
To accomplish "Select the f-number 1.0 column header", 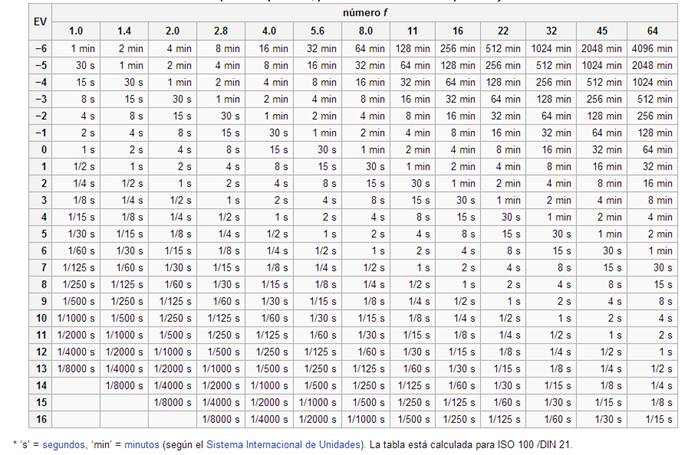I will point(76,30).
